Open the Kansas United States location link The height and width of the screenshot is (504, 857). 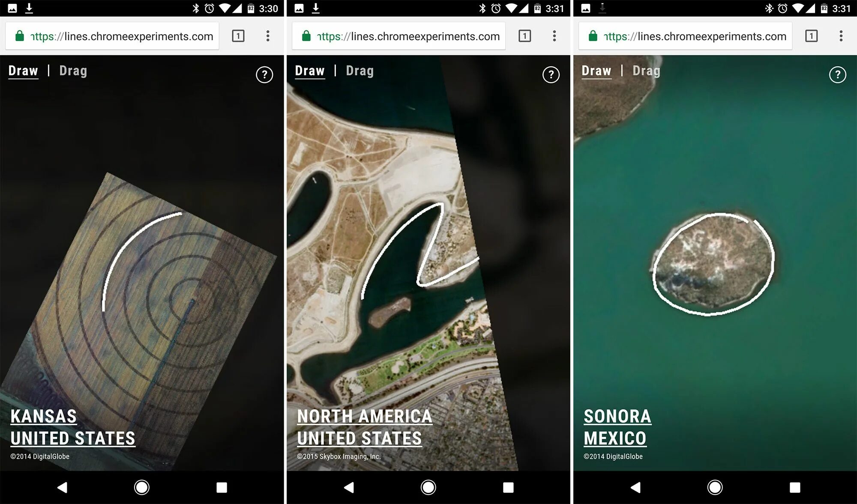coord(72,427)
